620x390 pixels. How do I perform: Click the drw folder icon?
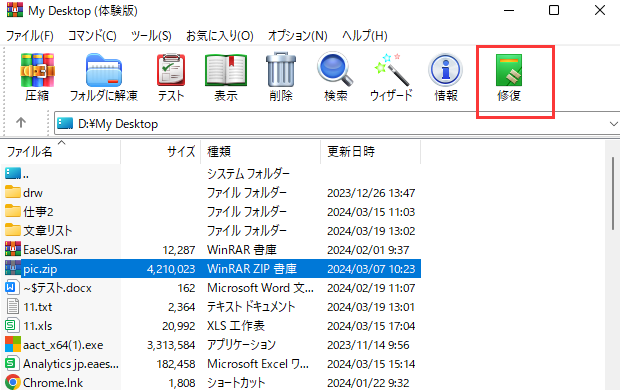coord(13,192)
